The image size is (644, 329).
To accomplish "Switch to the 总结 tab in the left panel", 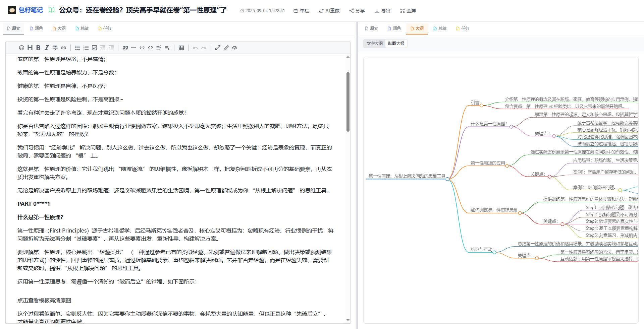I will [82, 28].
